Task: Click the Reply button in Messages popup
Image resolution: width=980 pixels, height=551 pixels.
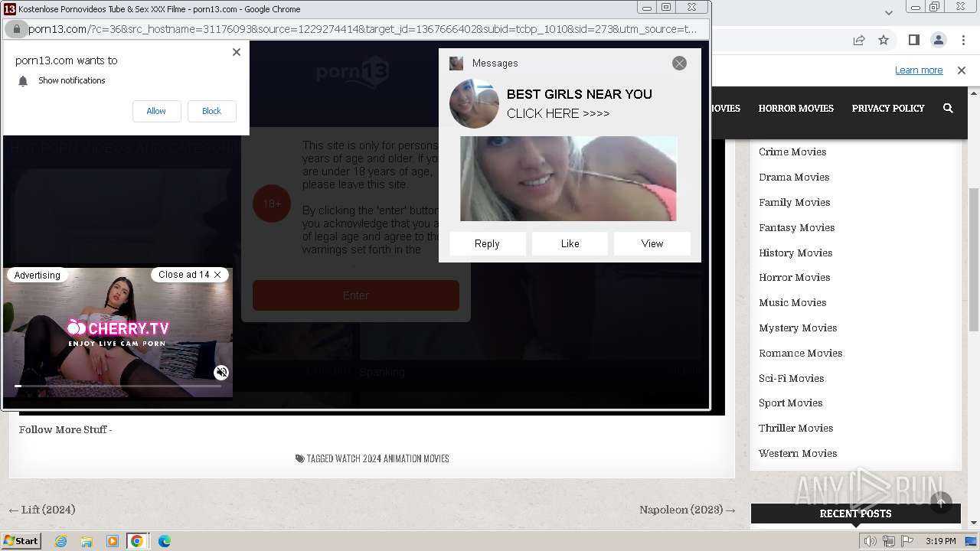Action: click(487, 243)
